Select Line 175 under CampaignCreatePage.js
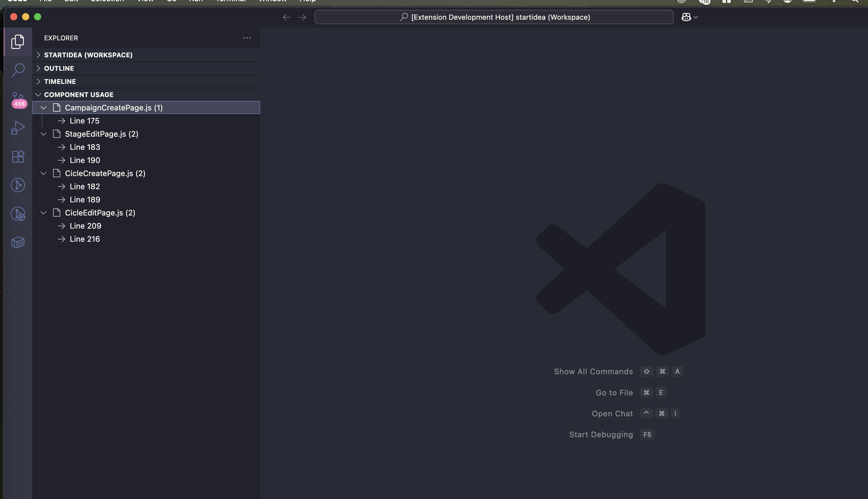Screen dimensions: 868x499 [84, 121]
